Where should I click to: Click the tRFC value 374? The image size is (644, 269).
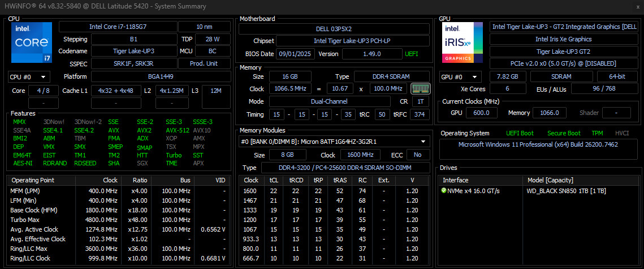(420, 114)
